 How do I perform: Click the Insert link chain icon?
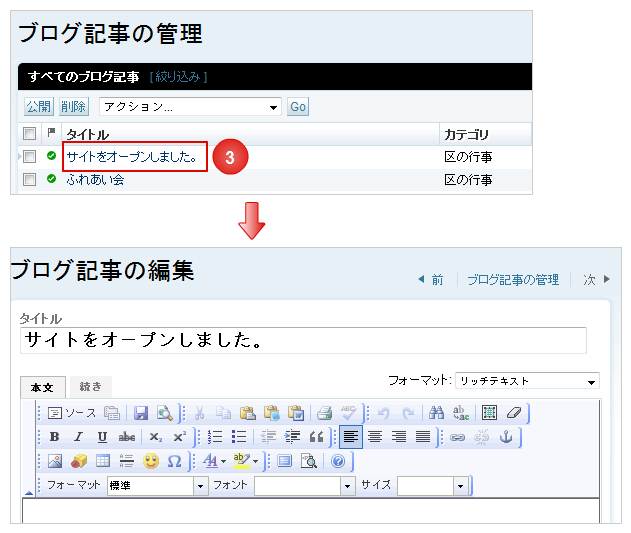point(458,437)
